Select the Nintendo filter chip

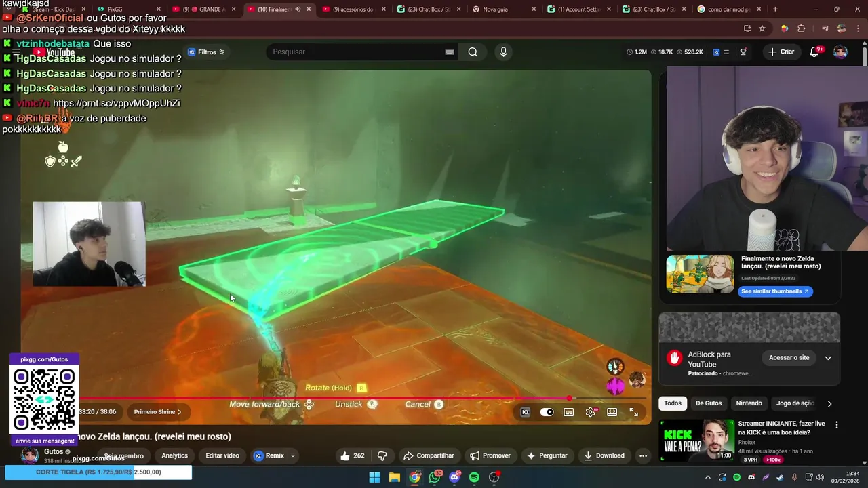[x=749, y=403]
